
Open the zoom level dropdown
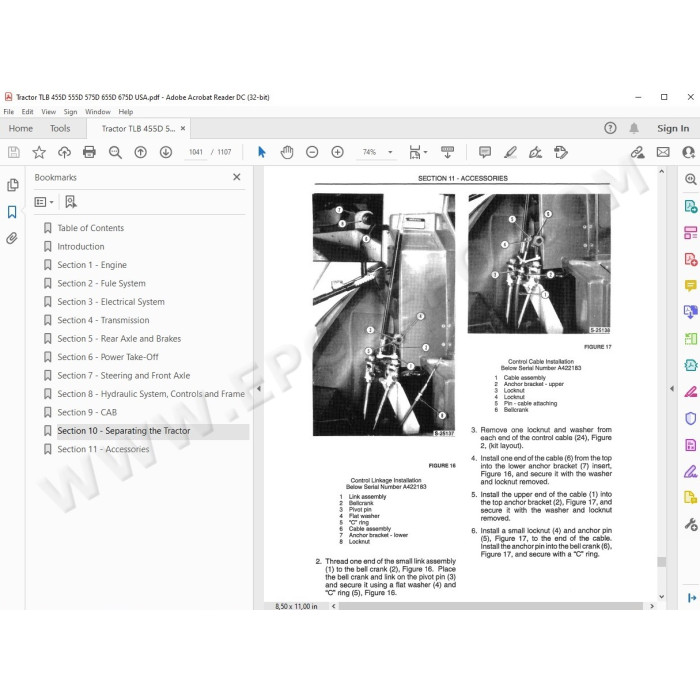coord(390,152)
